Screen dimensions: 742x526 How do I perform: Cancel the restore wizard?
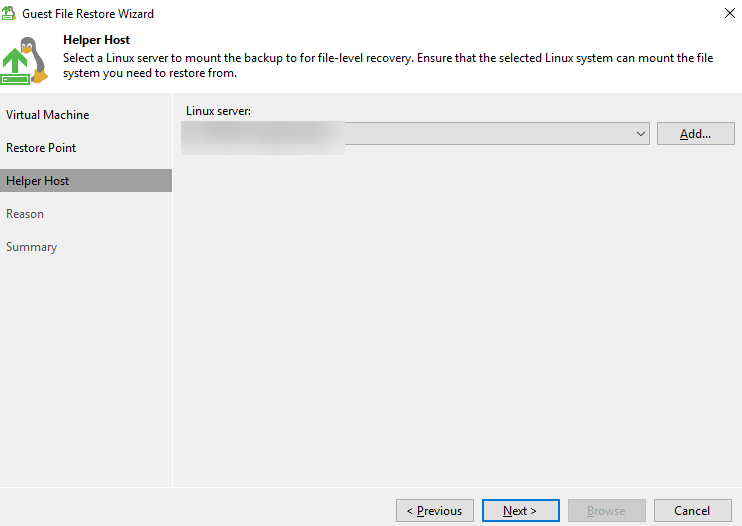692,511
